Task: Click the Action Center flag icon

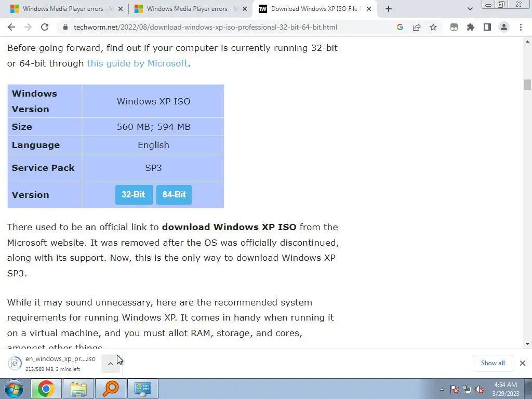Action: pyautogui.click(x=455, y=389)
